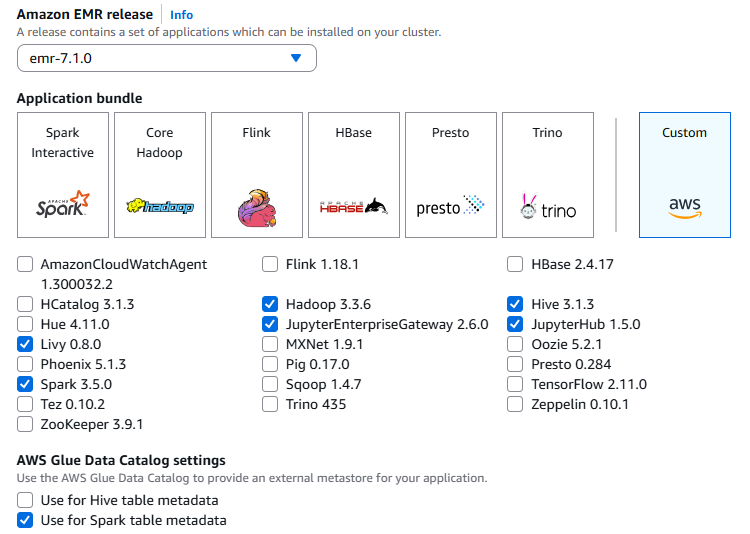The width and height of the screenshot is (750, 534).
Task: Enable the TensorFlow 2.11.0 checkbox
Action: 515,384
